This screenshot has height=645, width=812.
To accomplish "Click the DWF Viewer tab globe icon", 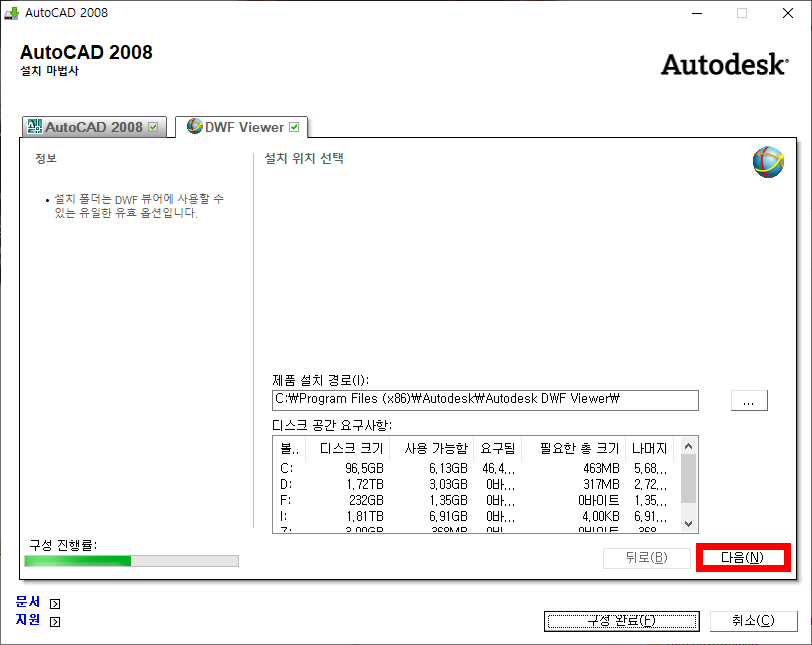I will tap(195, 126).
